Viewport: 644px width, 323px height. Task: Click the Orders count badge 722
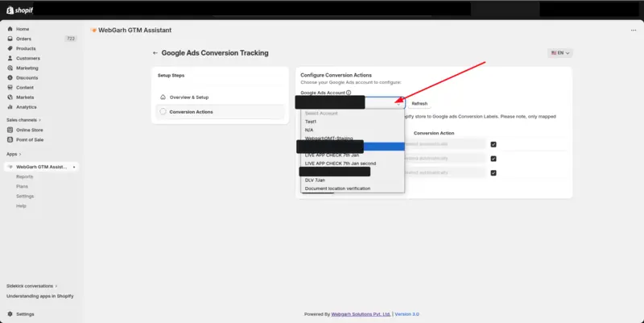click(x=71, y=39)
